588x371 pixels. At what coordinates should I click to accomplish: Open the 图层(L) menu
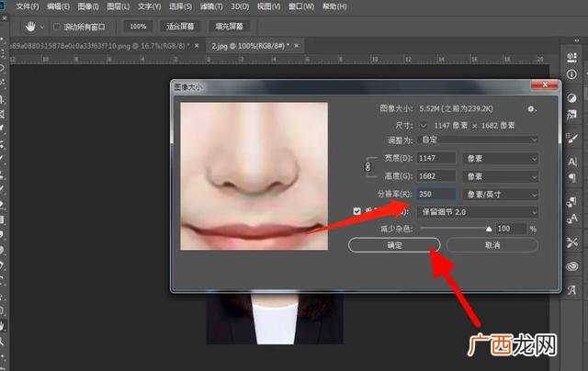click(119, 6)
